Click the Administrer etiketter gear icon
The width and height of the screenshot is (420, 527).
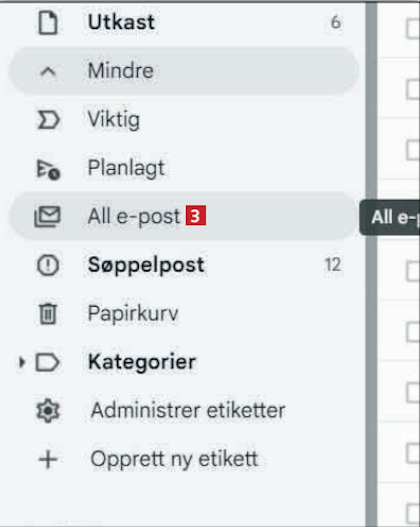(48, 411)
